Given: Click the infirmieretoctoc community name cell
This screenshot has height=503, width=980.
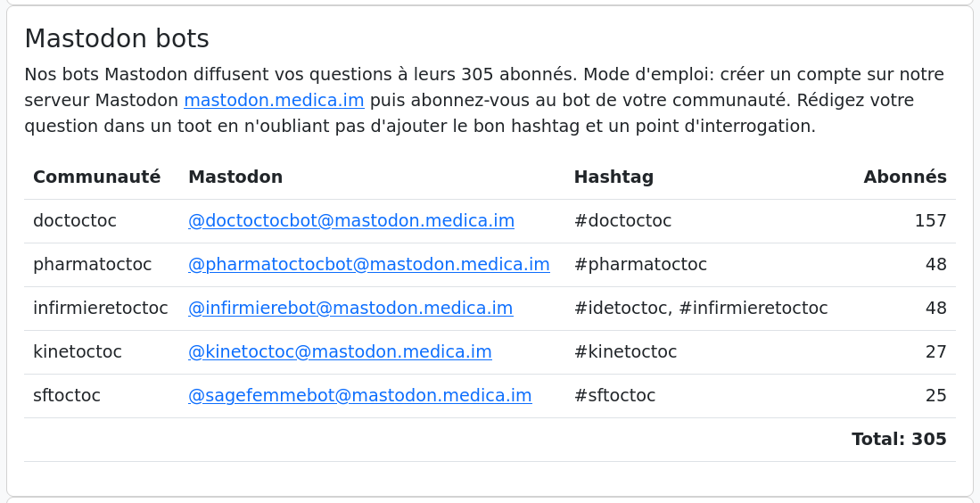Looking at the screenshot, I should pos(100,308).
